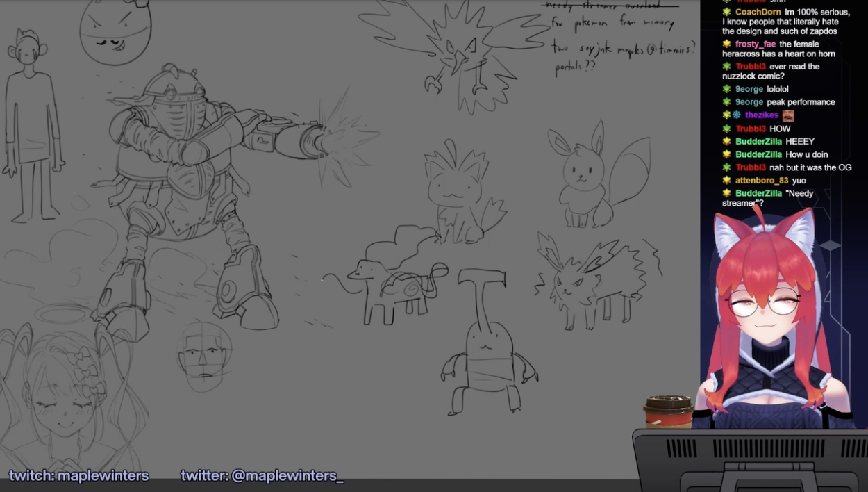Click the coffee cup on the desk
This screenshot has height=492, width=868.
point(668,411)
